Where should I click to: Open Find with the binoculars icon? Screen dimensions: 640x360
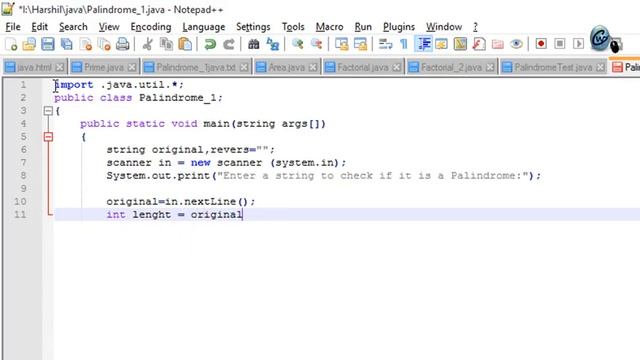(x=253, y=44)
